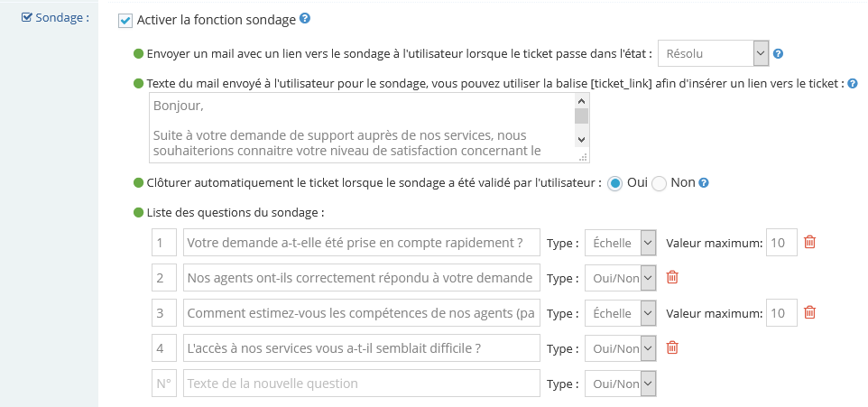Image resolution: width=868 pixels, height=407 pixels.
Task: Uncheck Activer la fonction sondage checkbox
Action: pos(125,21)
